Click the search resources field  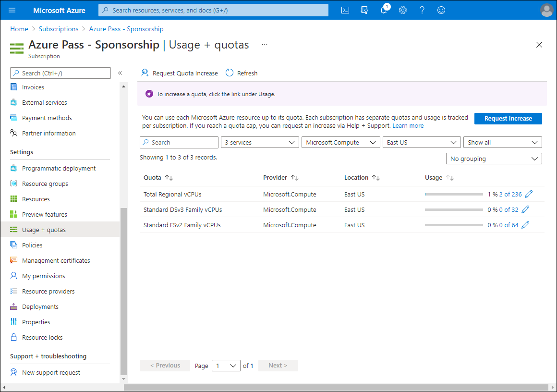[x=213, y=10]
